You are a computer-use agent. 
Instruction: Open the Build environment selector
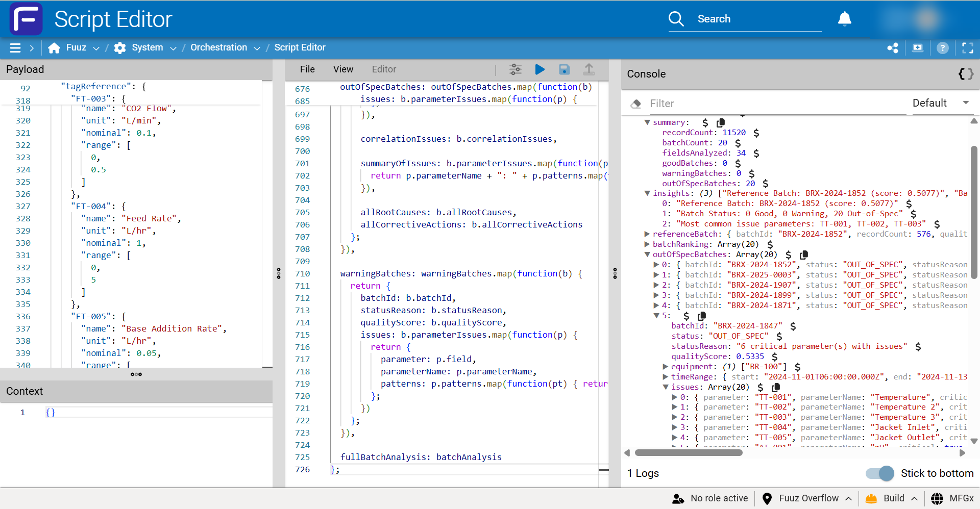pos(892,499)
